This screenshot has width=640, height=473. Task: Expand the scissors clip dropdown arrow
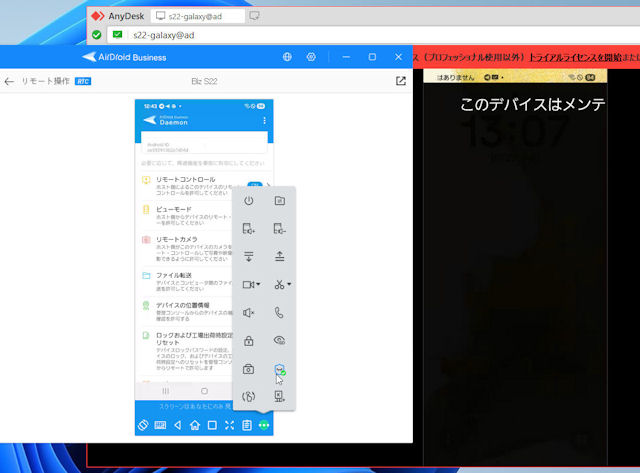[x=290, y=285]
